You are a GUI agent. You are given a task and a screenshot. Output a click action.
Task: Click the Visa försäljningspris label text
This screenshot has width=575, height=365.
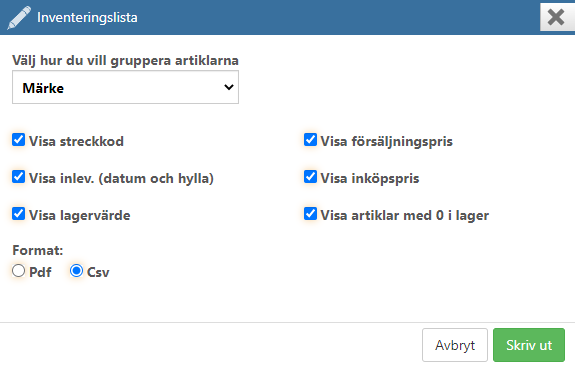387,141
